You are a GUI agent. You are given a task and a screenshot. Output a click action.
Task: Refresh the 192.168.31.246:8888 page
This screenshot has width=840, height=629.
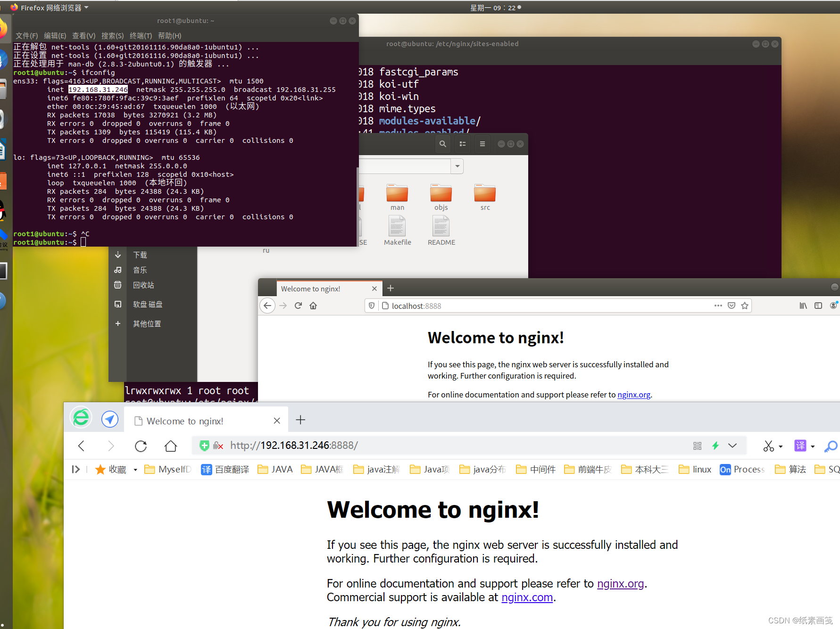pyautogui.click(x=141, y=446)
